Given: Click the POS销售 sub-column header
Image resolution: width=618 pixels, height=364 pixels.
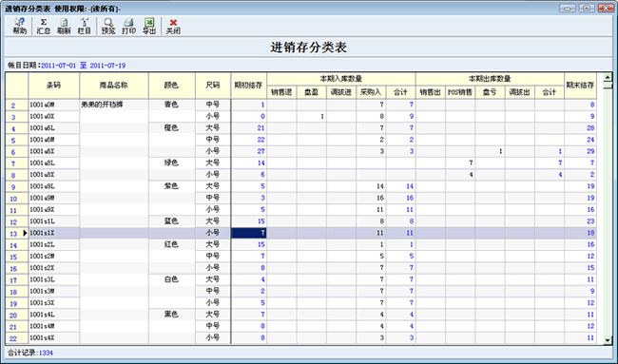Looking at the screenshot, I should pyautogui.click(x=460, y=92).
